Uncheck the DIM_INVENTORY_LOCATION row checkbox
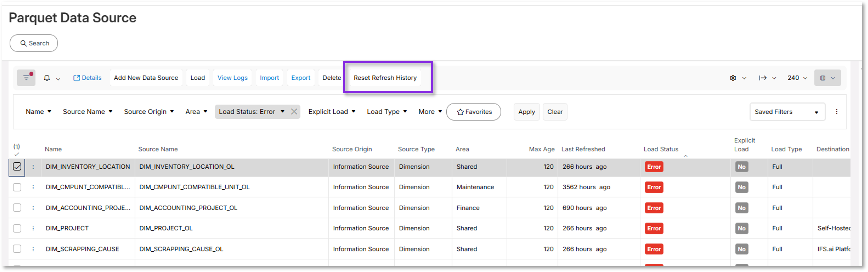 pyautogui.click(x=17, y=166)
